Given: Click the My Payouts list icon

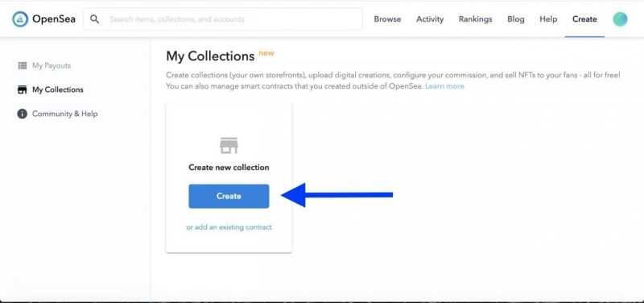Looking at the screenshot, I should (x=23, y=66).
